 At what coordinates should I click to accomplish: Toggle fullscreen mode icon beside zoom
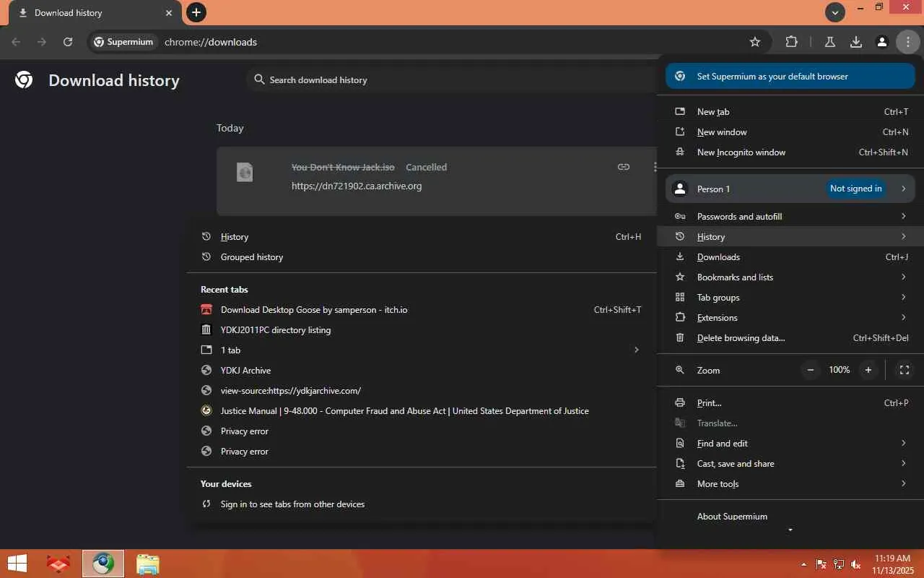click(x=904, y=370)
